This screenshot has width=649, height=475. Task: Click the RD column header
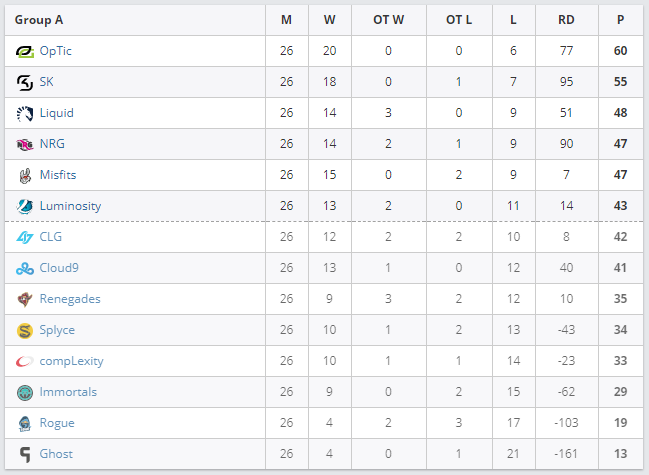tap(566, 20)
